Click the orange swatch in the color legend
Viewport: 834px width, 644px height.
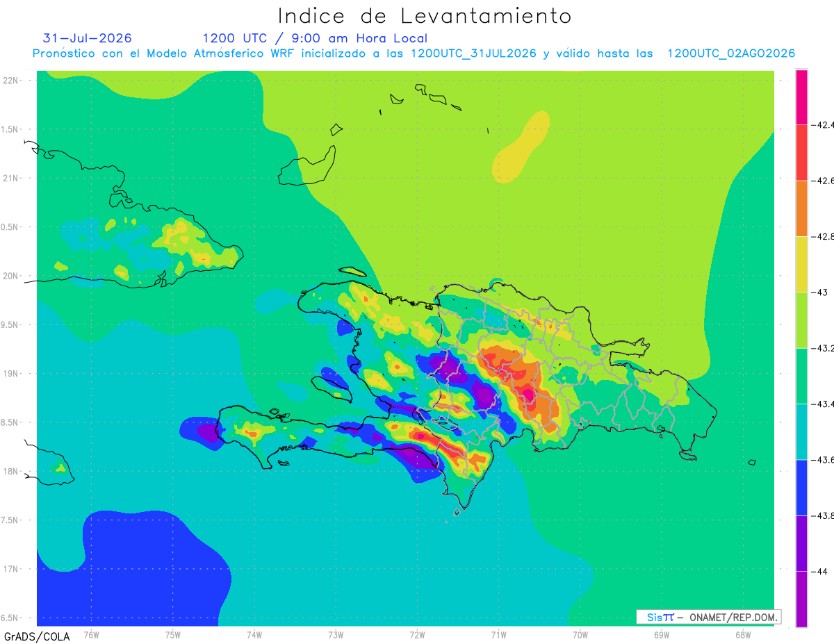[x=801, y=208]
